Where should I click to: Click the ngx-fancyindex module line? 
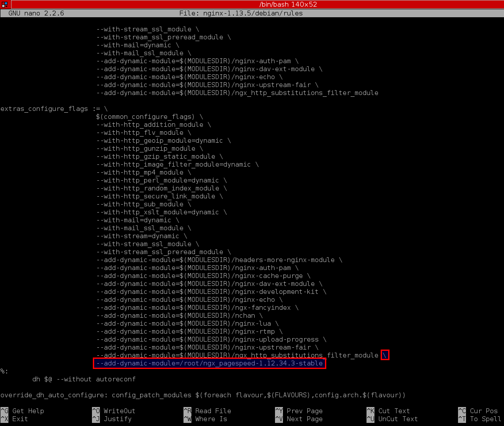(197, 308)
